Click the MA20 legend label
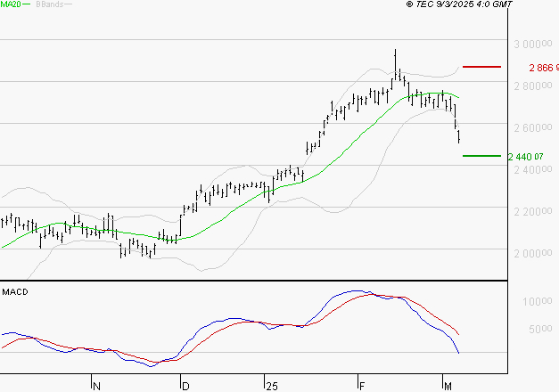Screen dimensions: 559x392 (11, 4)
